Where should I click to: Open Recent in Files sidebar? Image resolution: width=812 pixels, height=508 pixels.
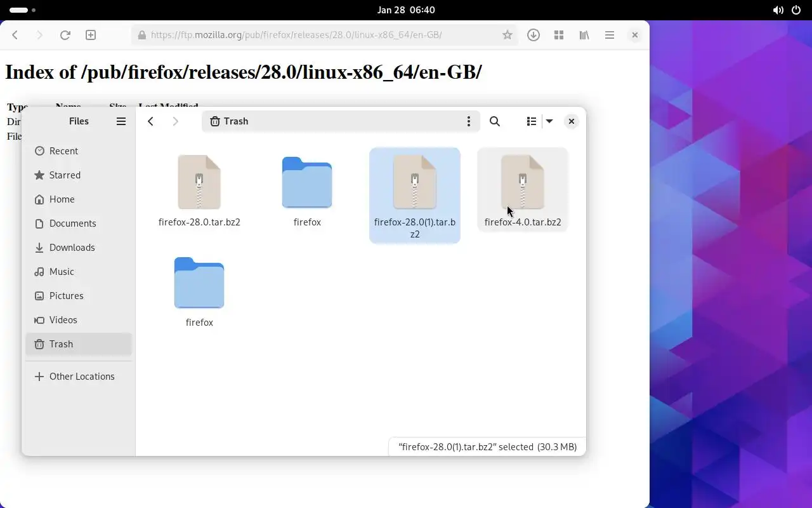pos(79,151)
